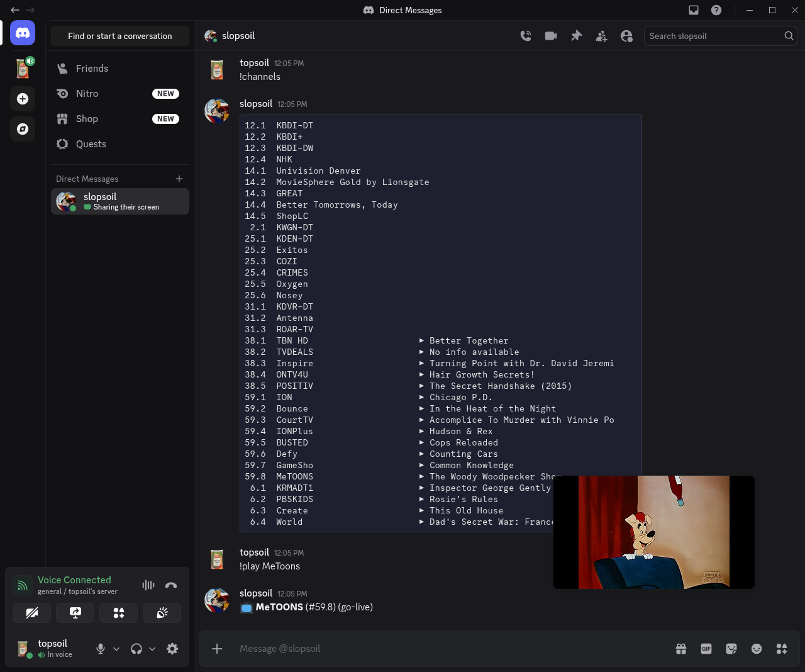Open general / topsoil's server link
Image resolution: width=805 pixels, height=672 pixels.
(77, 591)
